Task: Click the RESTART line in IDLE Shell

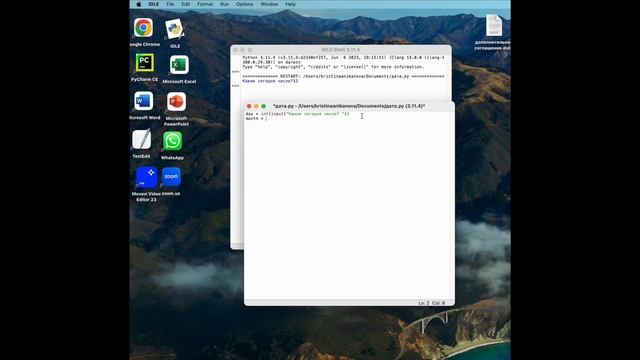Action: point(343,76)
